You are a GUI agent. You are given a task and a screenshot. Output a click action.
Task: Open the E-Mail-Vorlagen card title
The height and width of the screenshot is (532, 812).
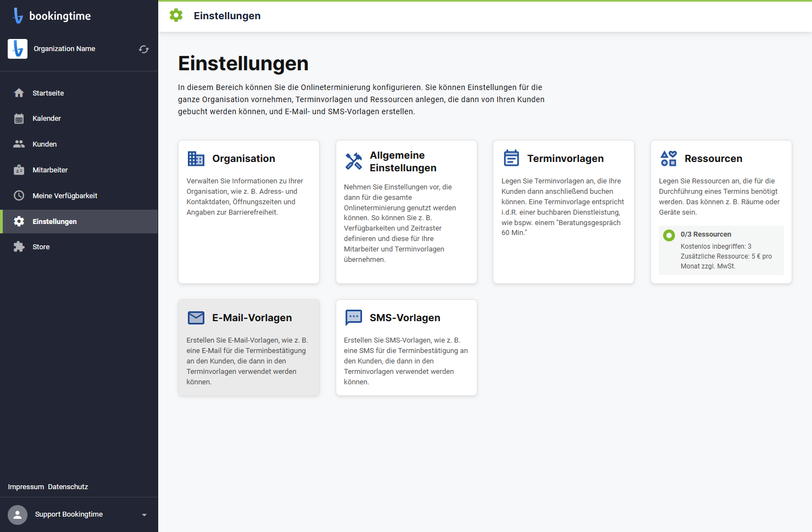point(252,318)
